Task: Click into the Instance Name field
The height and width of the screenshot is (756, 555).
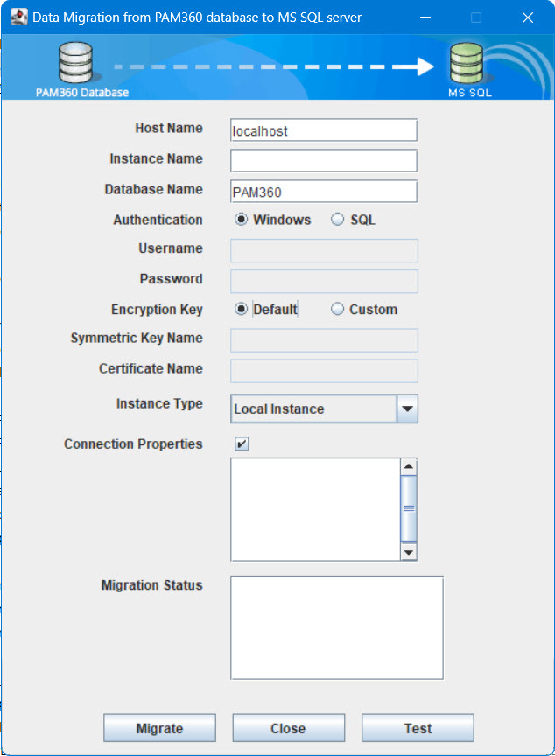Action: (x=324, y=160)
